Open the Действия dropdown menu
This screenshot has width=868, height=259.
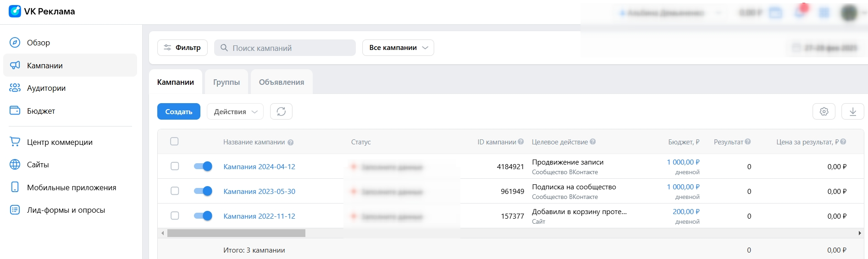coord(235,111)
